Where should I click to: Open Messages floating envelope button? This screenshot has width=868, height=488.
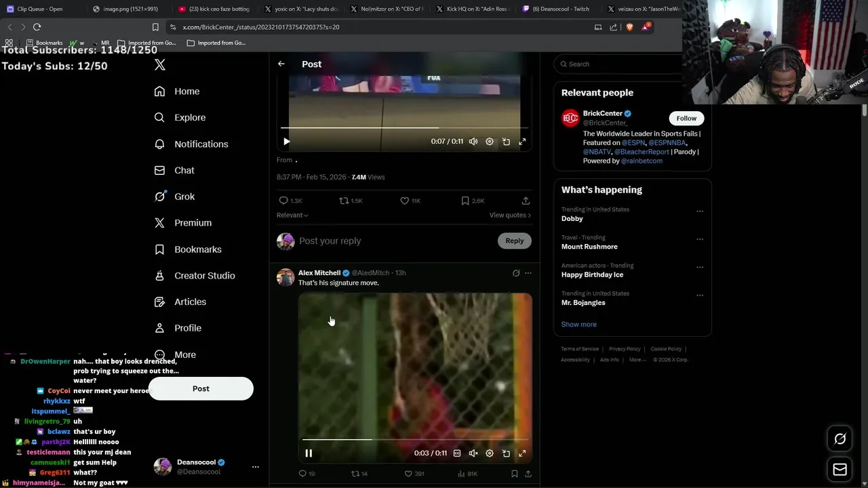(840, 469)
